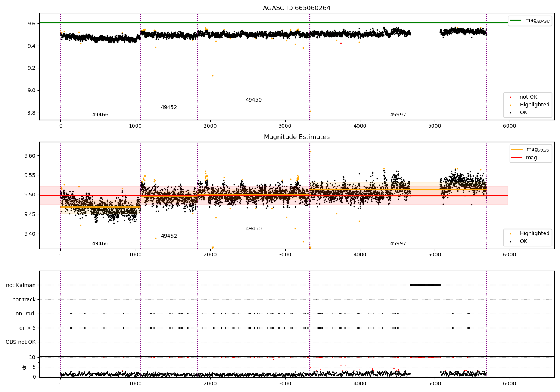Click the 8.8 y-axis tick in top plot
Viewport: 560px width, 392px height.
(32, 113)
